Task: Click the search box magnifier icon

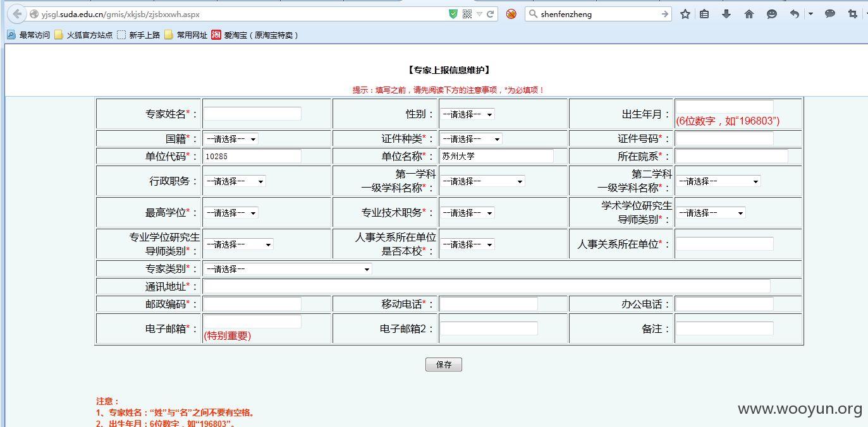Action: tap(533, 14)
